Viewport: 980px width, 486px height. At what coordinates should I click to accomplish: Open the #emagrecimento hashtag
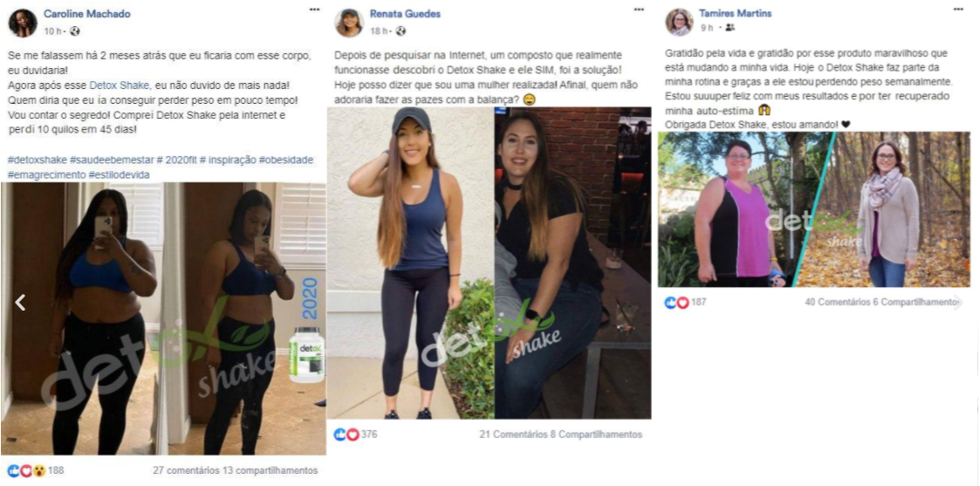coord(47,175)
